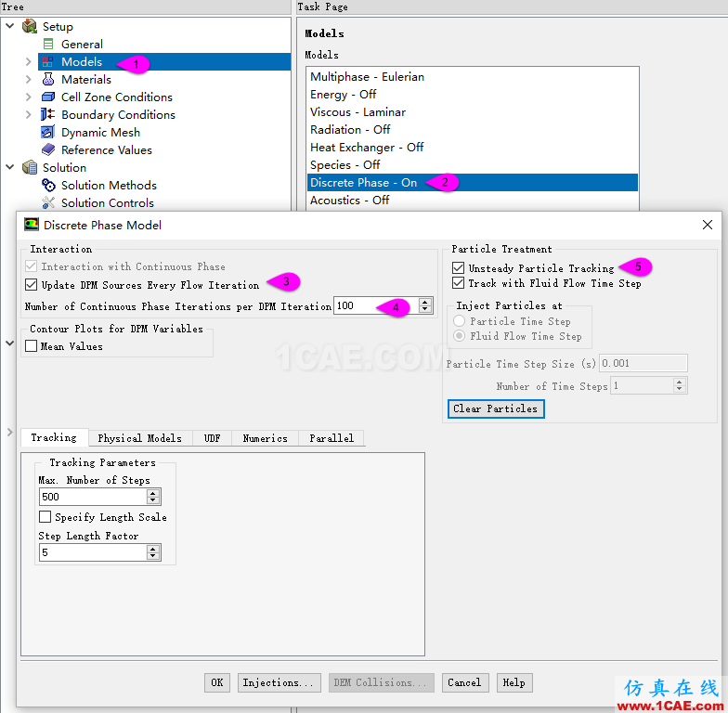The width and height of the screenshot is (728, 713).
Task: Click the Help button
Action: click(x=514, y=682)
